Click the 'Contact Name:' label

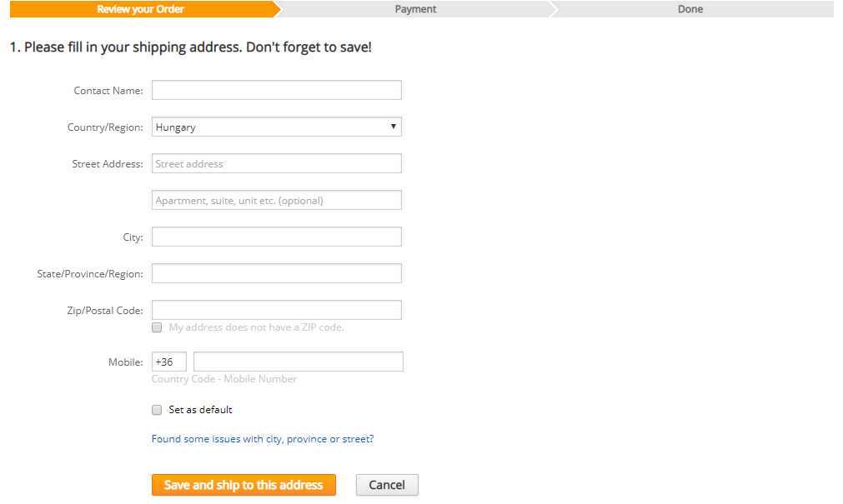tap(108, 91)
